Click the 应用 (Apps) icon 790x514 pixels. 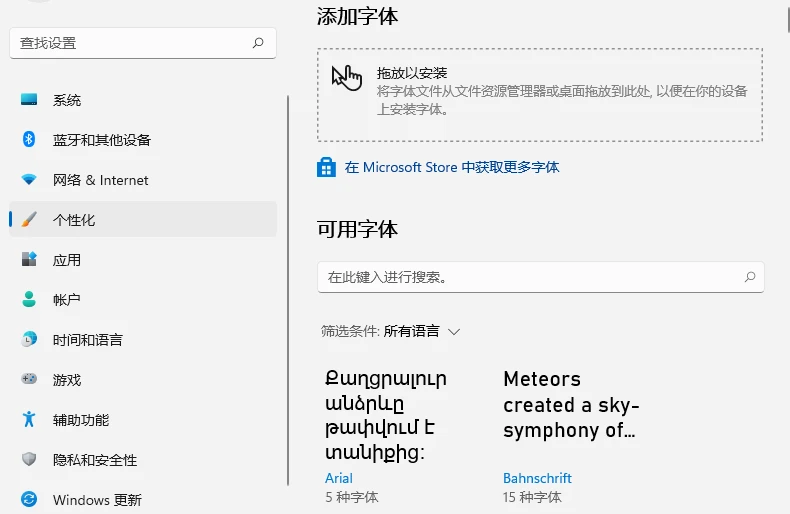(x=29, y=260)
